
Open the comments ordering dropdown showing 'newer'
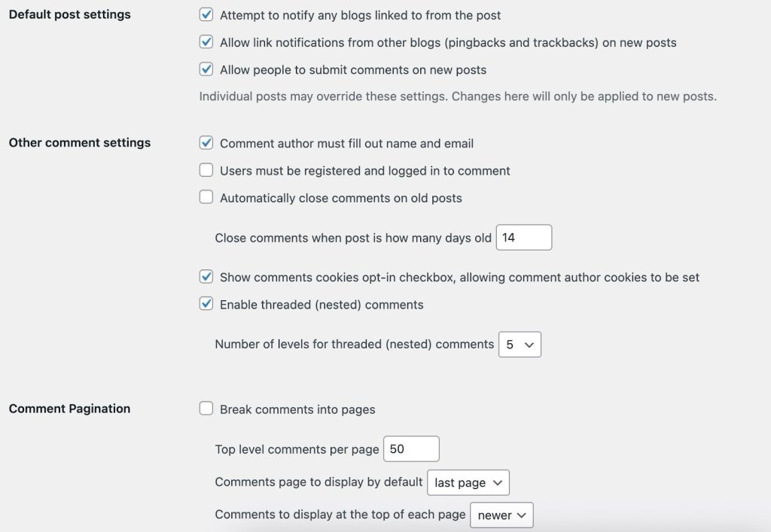[x=501, y=515]
